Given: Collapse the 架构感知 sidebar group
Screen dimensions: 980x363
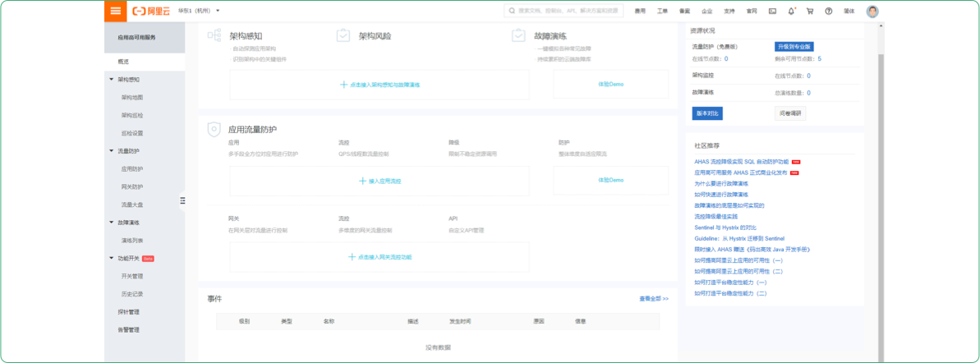Looking at the screenshot, I should pyautogui.click(x=112, y=80).
